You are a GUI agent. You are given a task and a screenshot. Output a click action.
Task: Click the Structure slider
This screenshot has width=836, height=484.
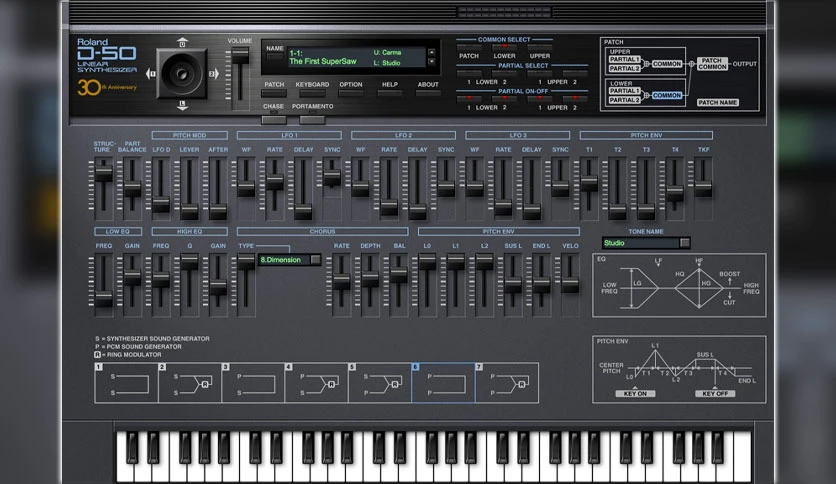pyautogui.click(x=103, y=174)
